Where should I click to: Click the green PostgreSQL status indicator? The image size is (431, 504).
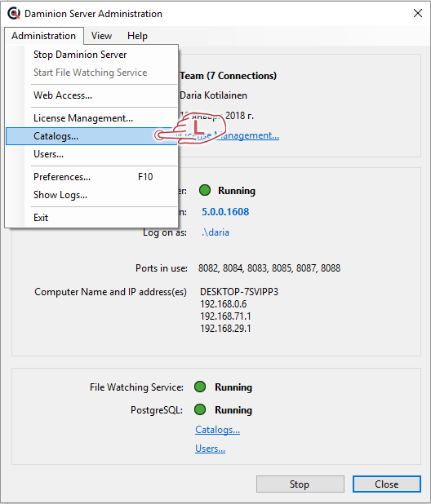pos(200,409)
